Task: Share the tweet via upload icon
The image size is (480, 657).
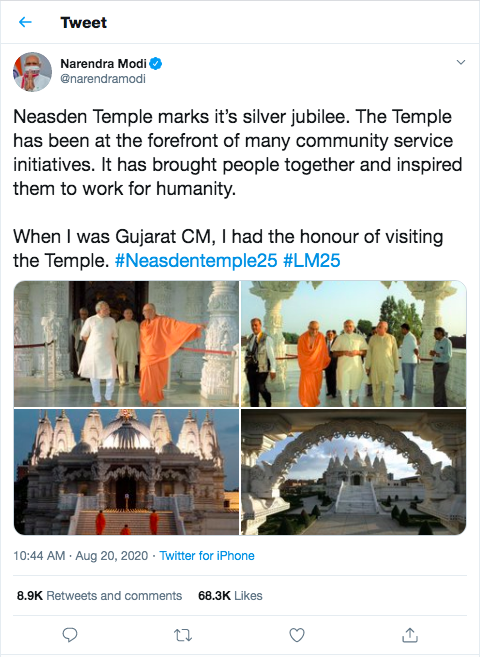Action: [x=410, y=635]
